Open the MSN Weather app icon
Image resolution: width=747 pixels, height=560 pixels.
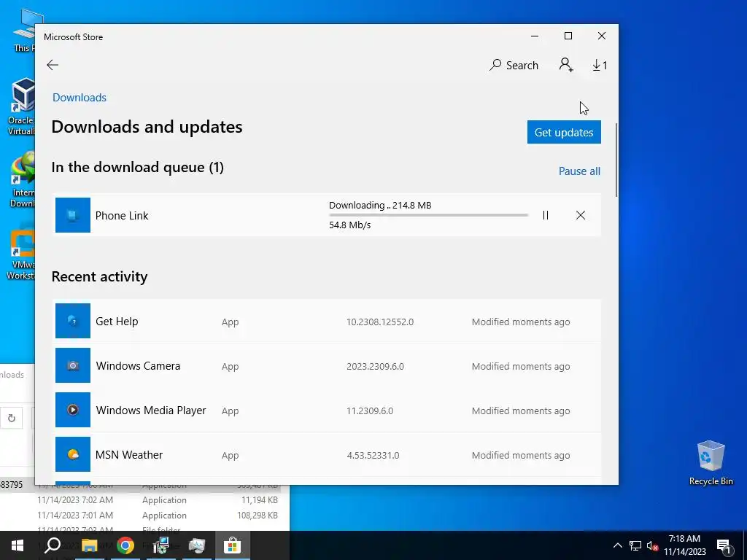coord(72,454)
